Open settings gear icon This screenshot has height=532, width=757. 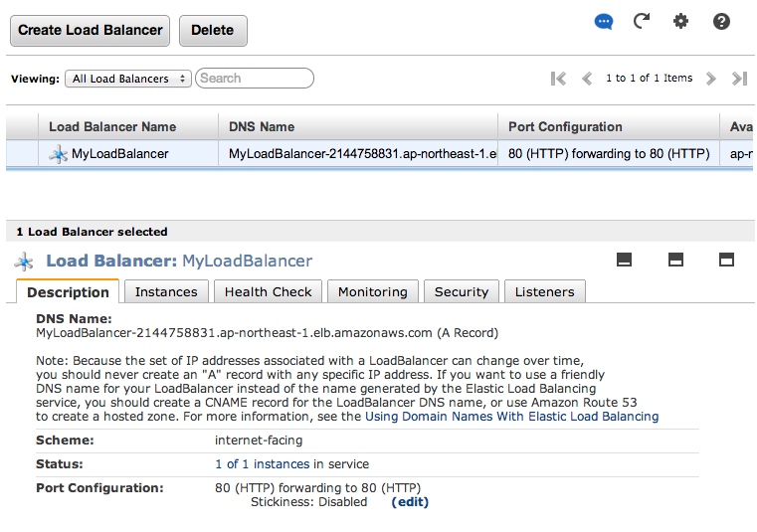(680, 21)
